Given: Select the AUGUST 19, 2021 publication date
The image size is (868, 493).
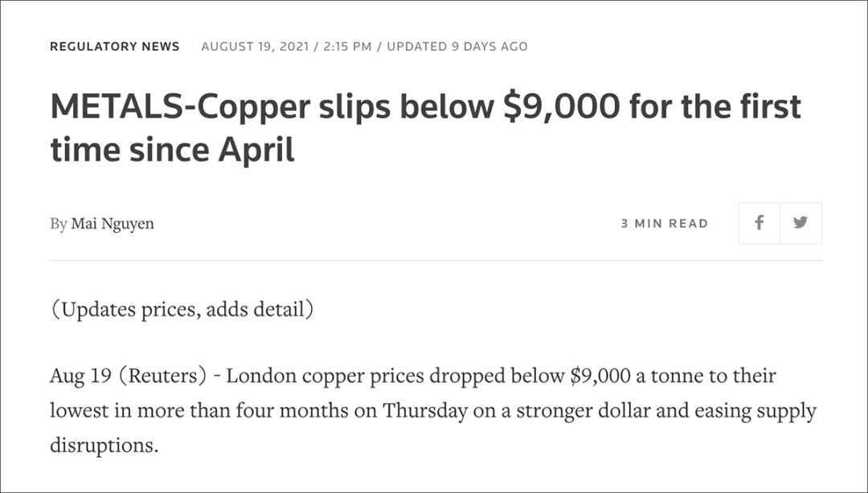Looking at the screenshot, I should pos(255,47).
